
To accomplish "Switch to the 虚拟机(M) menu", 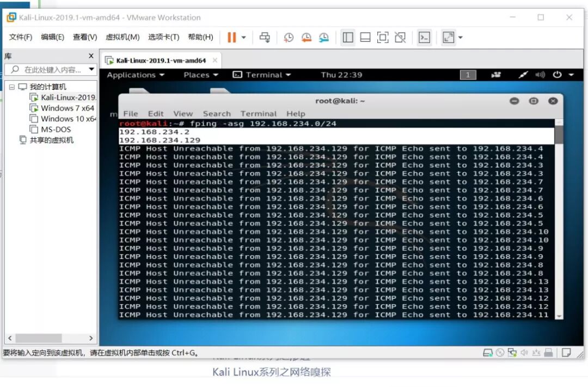I will point(123,37).
